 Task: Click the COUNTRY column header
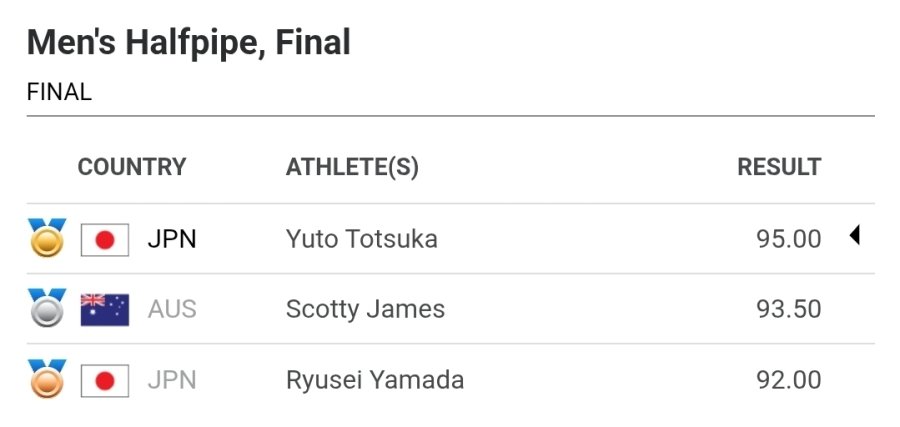click(132, 167)
